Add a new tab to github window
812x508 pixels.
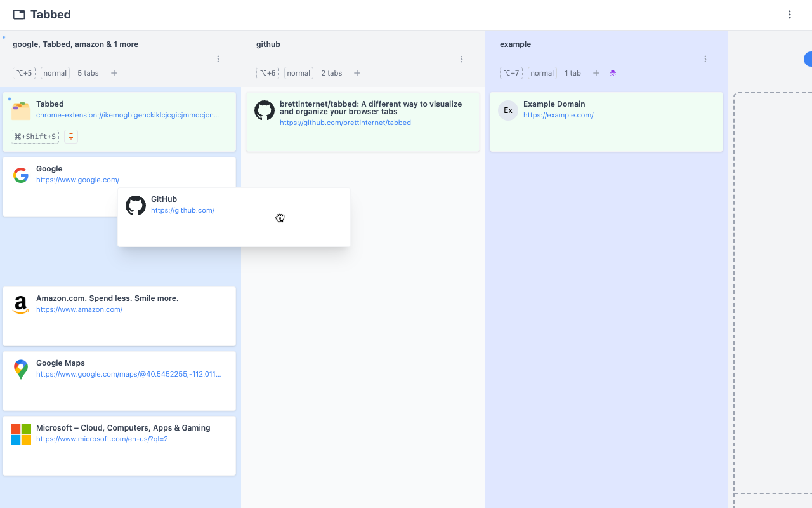[357, 73]
